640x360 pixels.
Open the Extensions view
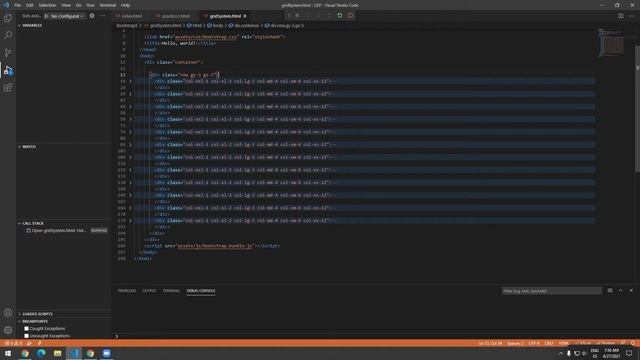(x=8, y=87)
